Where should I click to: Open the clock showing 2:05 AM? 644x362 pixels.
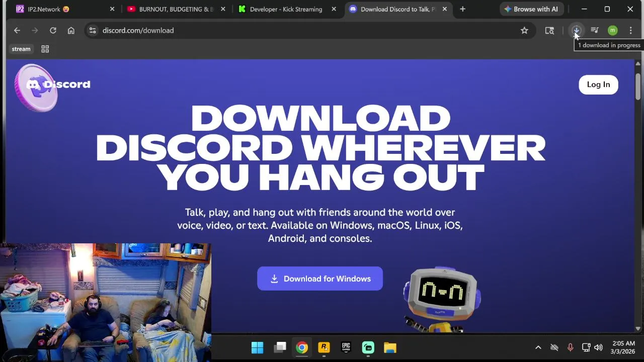click(x=623, y=347)
